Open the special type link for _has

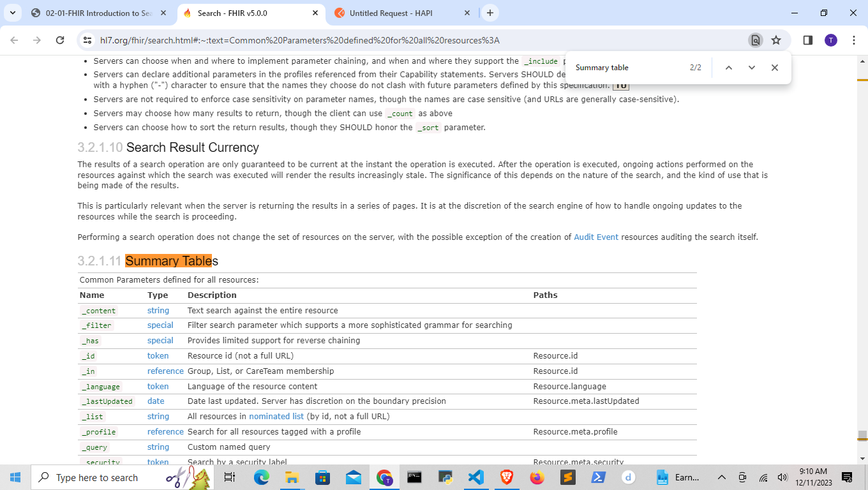point(160,341)
